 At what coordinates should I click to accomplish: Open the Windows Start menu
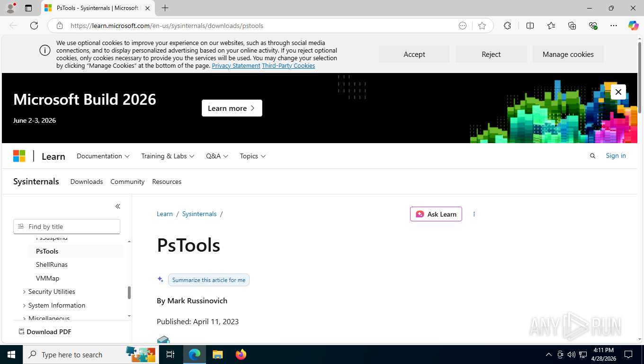(11, 355)
